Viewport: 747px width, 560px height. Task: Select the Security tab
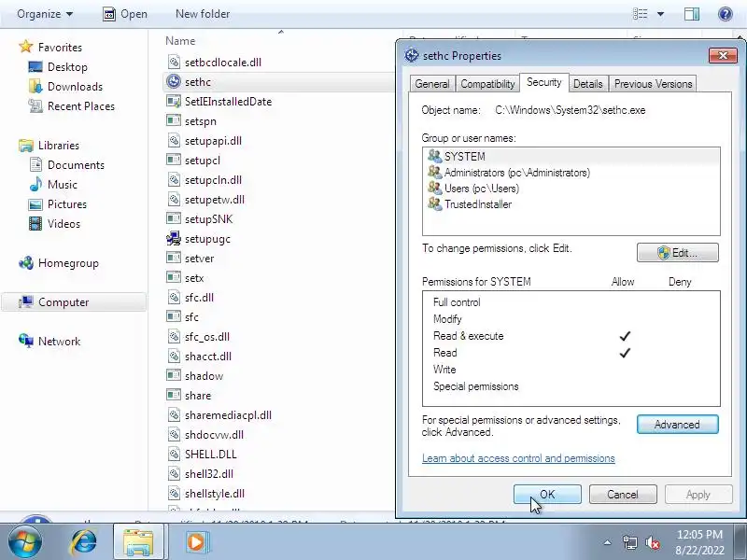(x=544, y=82)
